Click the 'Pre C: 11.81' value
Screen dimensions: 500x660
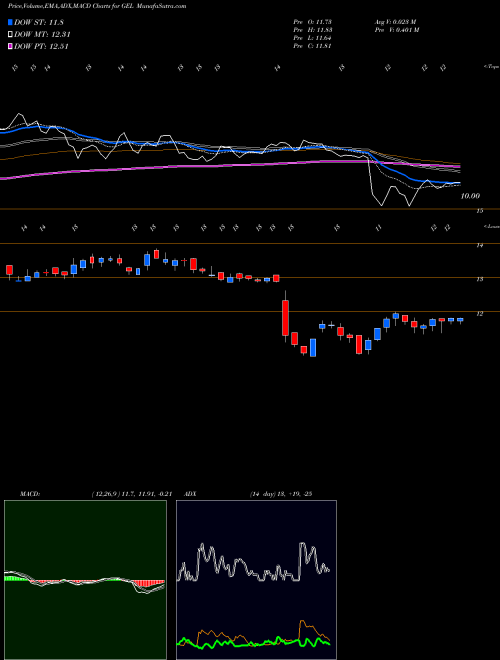pyautogui.click(x=313, y=46)
